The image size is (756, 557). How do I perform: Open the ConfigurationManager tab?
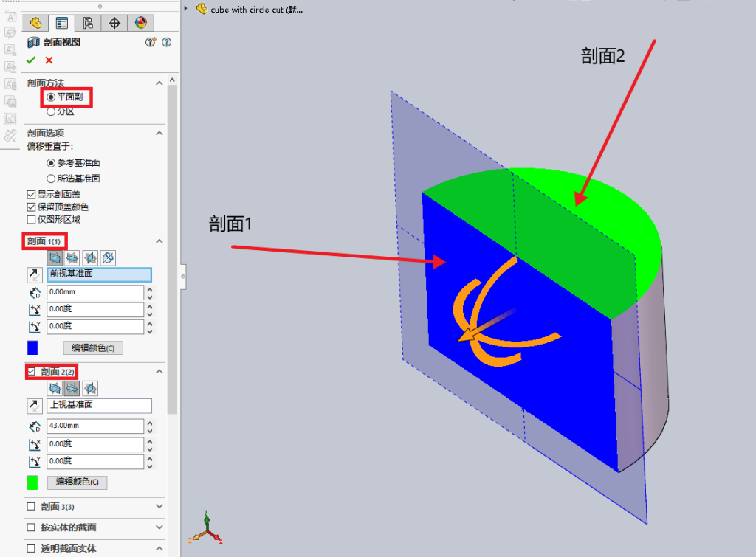88,23
